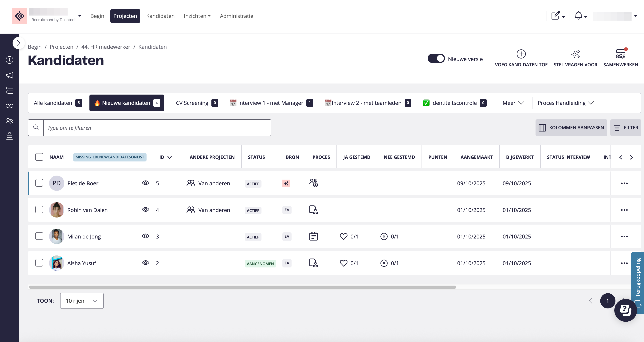Open the 10 rijen rows dropdown
This screenshot has width=644, height=342.
point(82,301)
